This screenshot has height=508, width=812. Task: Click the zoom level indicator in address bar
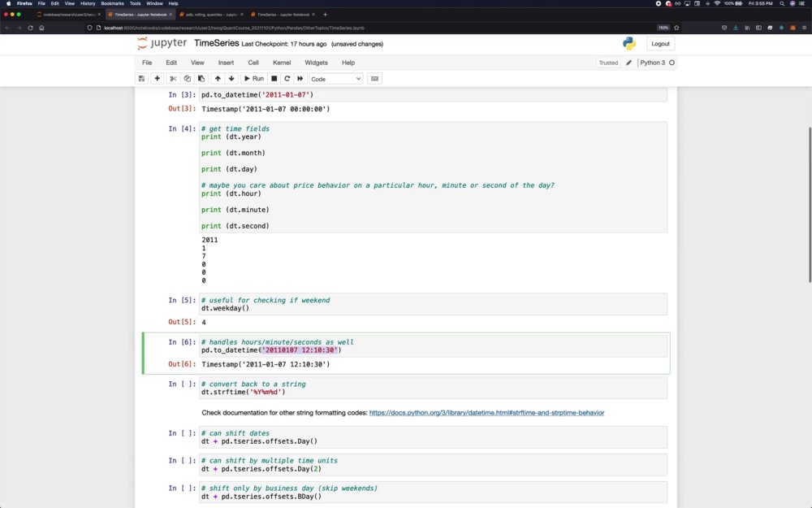click(x=663, y=28)
